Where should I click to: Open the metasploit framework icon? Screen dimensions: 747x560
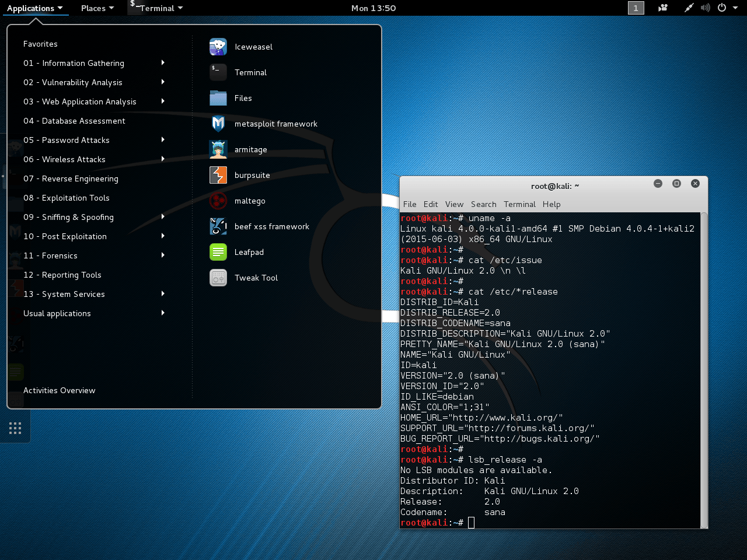(218, 124)
